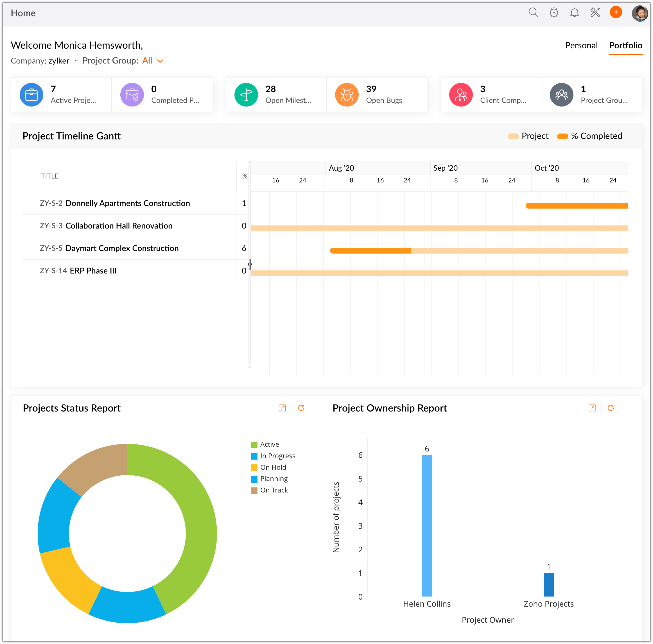Open the tools setup icon
The width and height of the screenshot is (653, 644).
[595, 12]
